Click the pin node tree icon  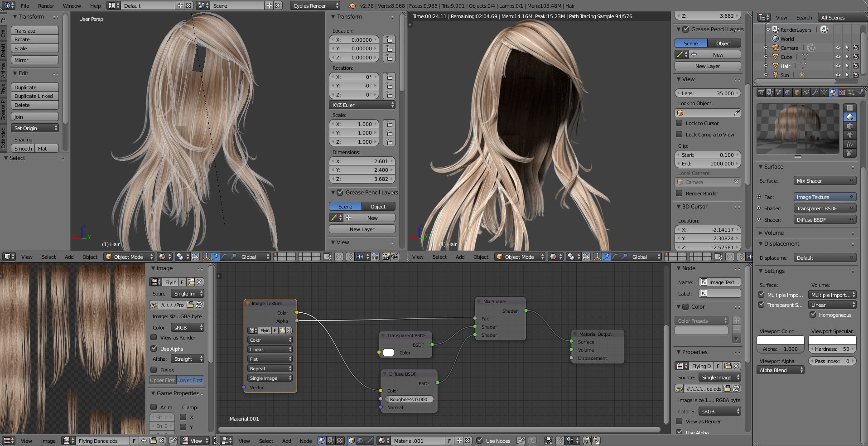[520, 441]
